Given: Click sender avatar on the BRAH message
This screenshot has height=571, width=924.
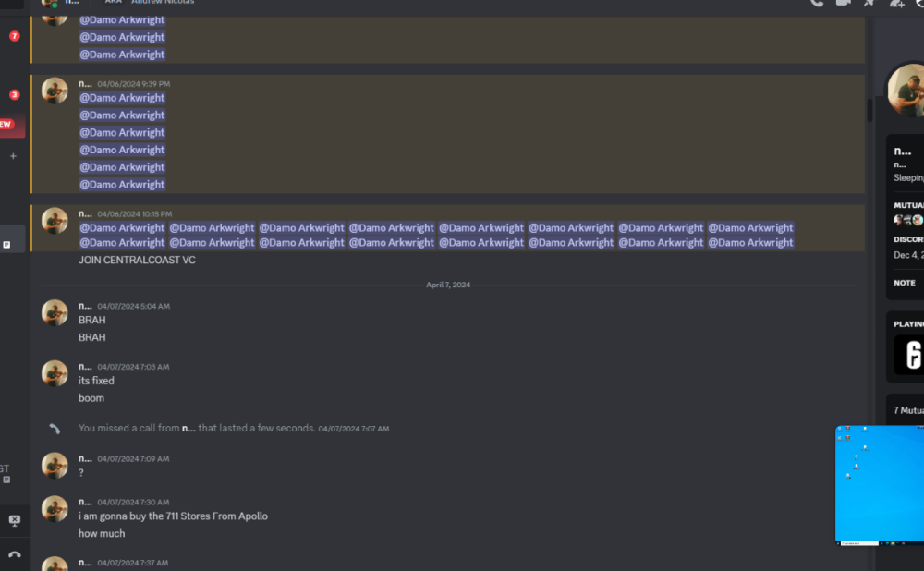Looking at the screenshot, I should click(55, 312).
